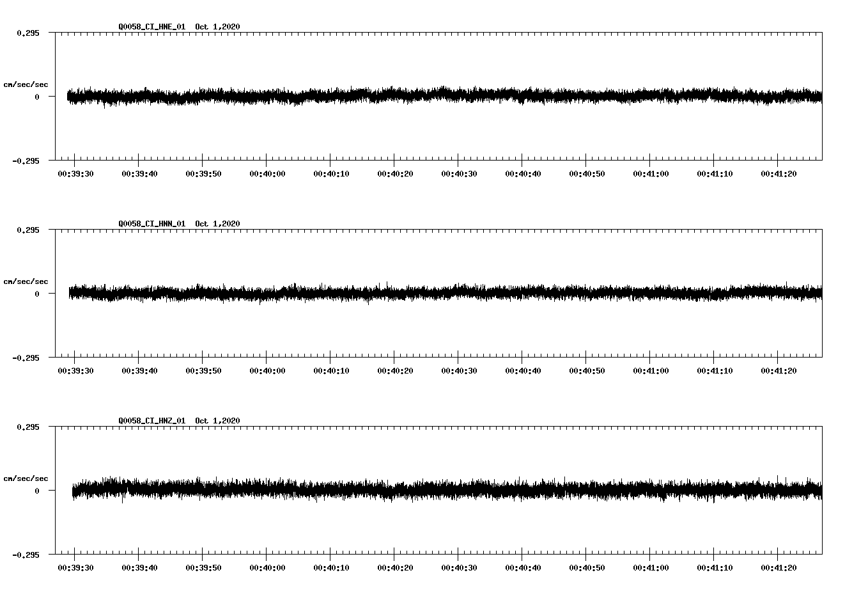This screenshot has width=868, height=591.
Task: Select the Q0058_CI_HNN_01 channel title
Action: tap(152, 223)
